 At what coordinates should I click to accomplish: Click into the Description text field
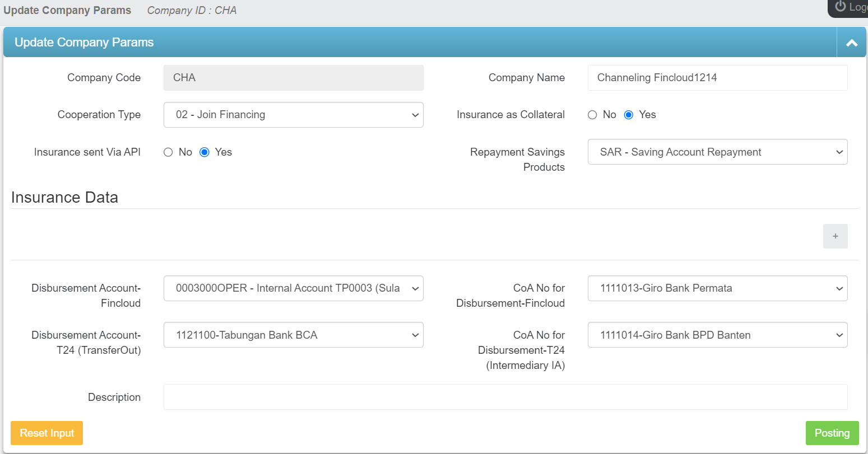[505, 397]
